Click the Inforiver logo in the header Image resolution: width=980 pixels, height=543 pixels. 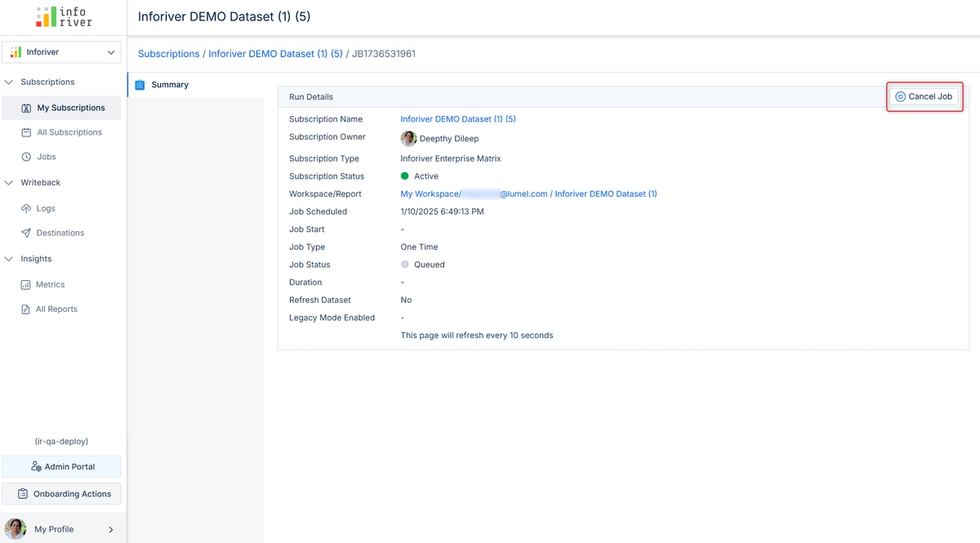point(64,17)
